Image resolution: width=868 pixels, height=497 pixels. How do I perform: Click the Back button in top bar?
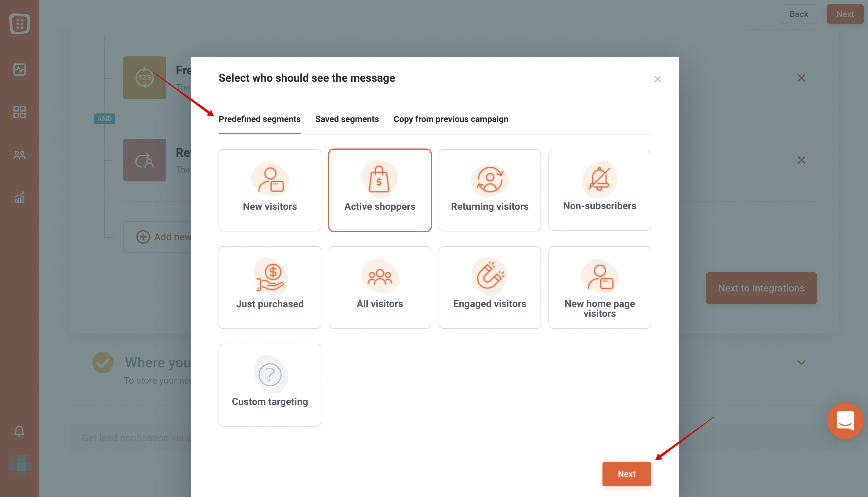coord(799,14)
